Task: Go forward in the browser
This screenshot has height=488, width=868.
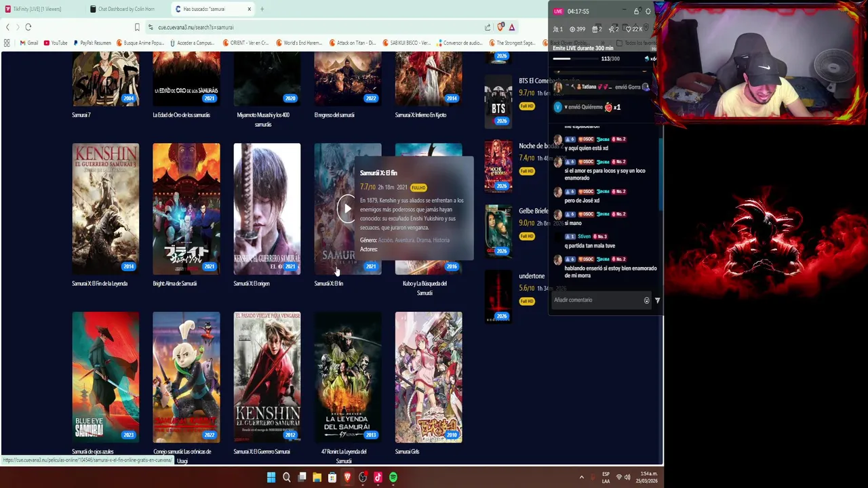Action: click(x=17, y=27)
